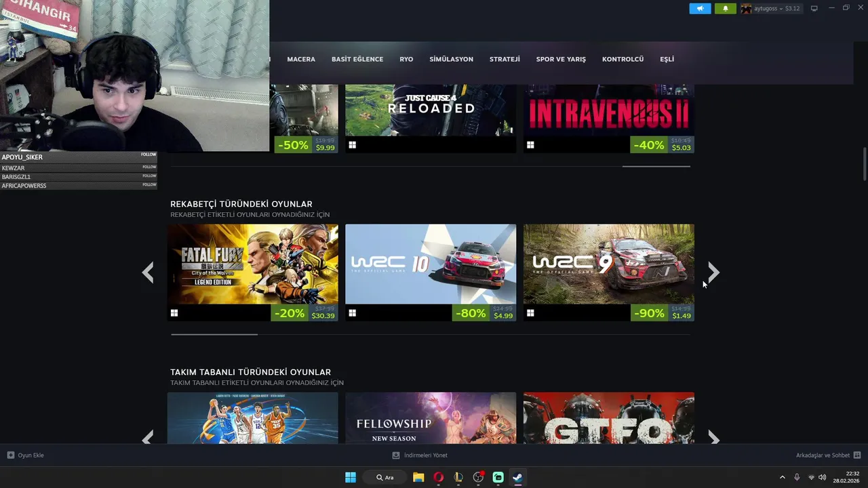The image size is (868, 488).
Task: Click the downloads icon beside İndirmeleri Yönet
Action: 396,455
